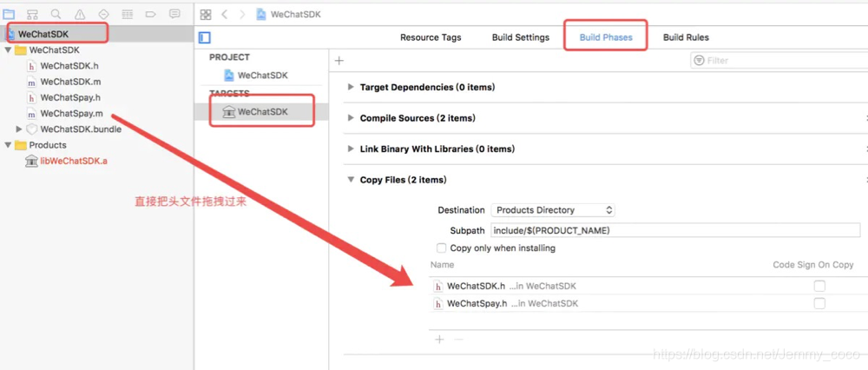Viewport: 868px width, 370px height.
Task: Expand Compile Sources section
Action: tap(351, 118)
